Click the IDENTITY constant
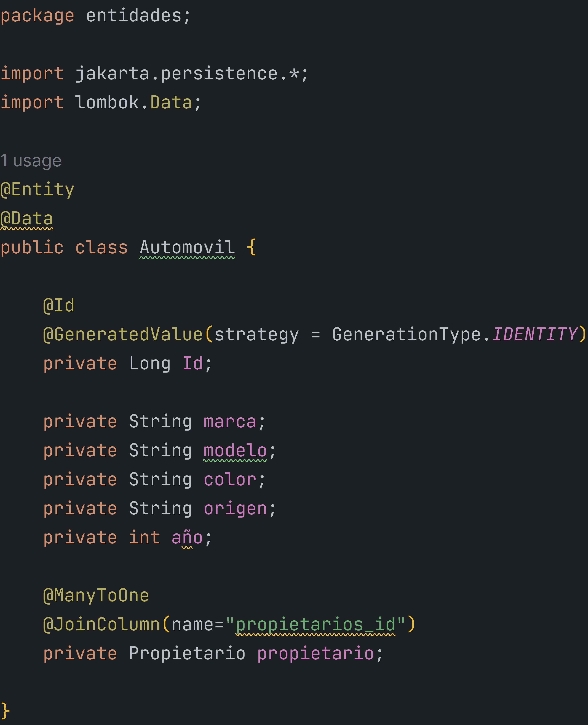Screen dimensions: 588x725 (x=534, y=335)
